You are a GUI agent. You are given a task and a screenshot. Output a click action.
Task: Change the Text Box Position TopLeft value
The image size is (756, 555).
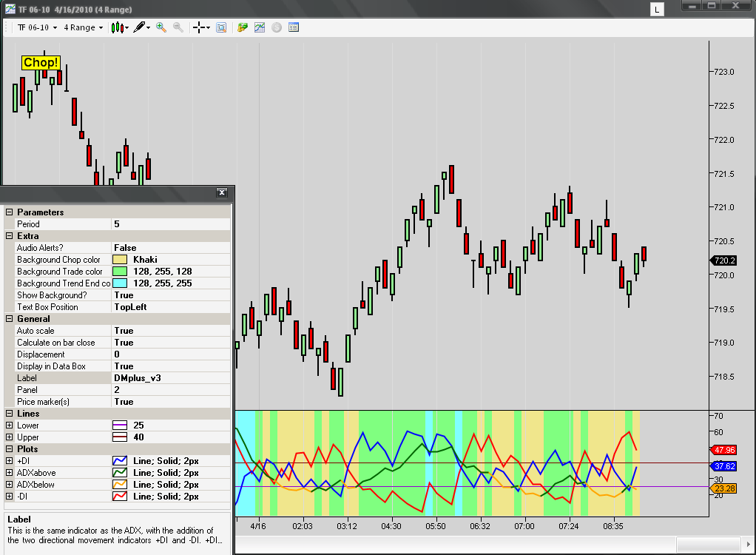[x=171, y=307]
